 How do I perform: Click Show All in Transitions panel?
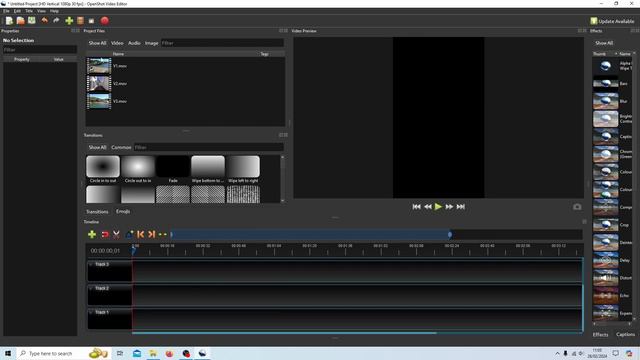pyautogui.click(x=97, y=147)
